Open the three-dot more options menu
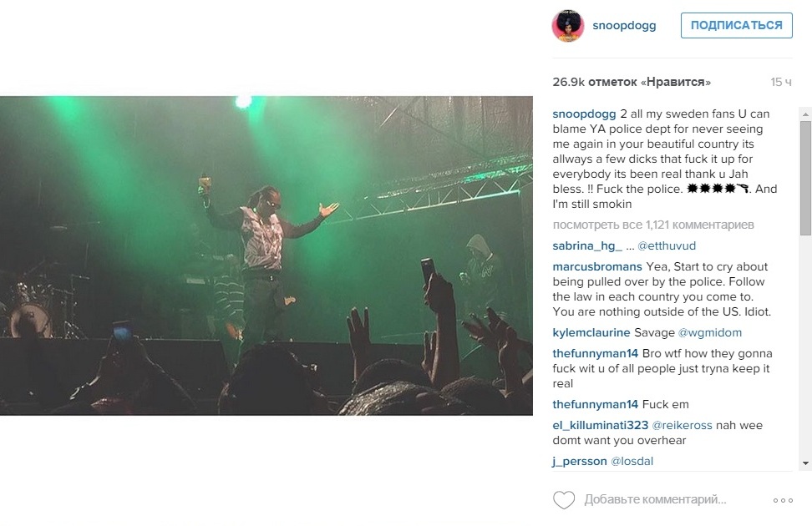This screenshot has height=526, width=812. 783,500
